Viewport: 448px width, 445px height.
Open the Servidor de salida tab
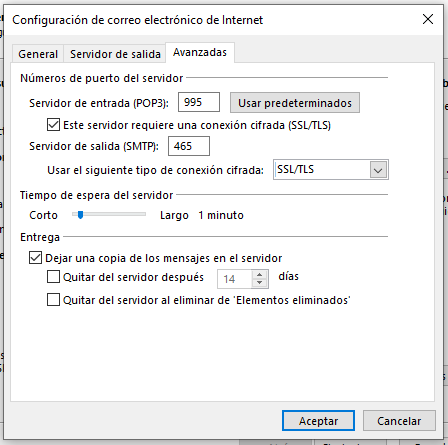pyautogui.click(x=115, y=54)
